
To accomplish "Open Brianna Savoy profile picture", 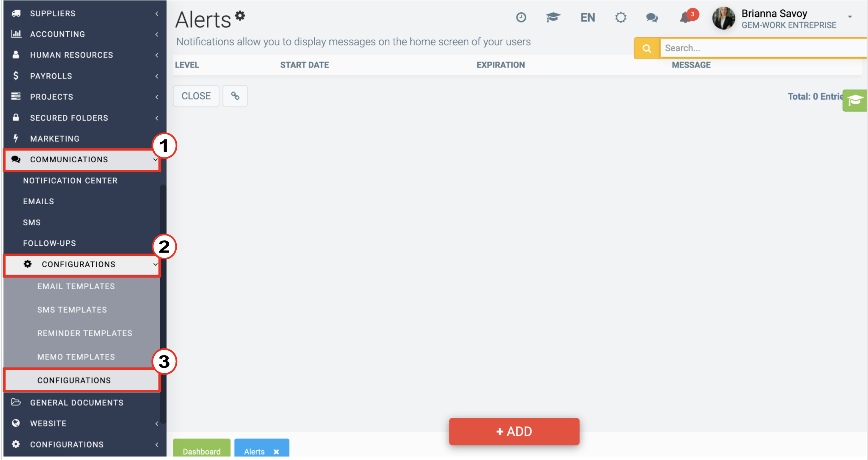I will 723,18.
